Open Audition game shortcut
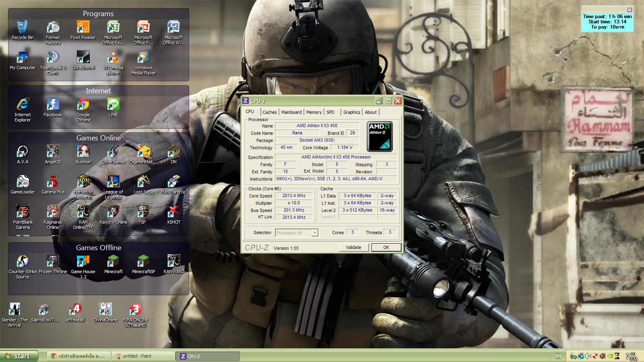The height and width of the screenshot is (362, 644). (83, 154)
